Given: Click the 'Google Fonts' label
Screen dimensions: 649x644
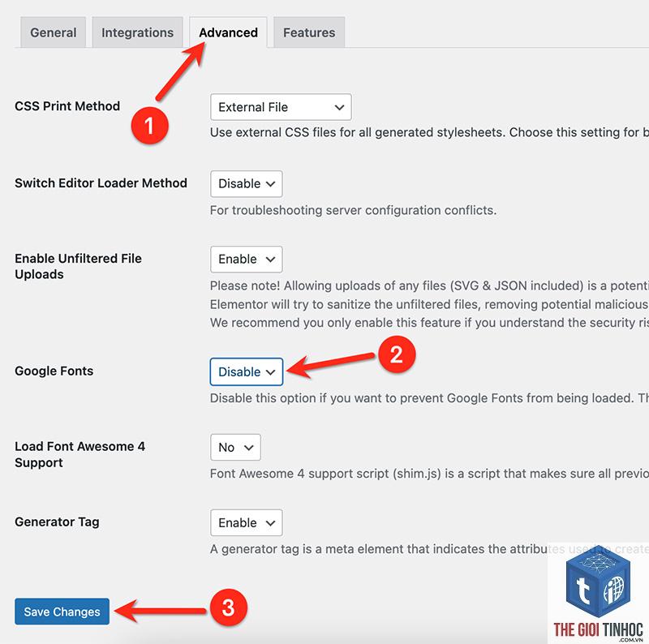Looking at the screenshot, I should coord(54,371).
